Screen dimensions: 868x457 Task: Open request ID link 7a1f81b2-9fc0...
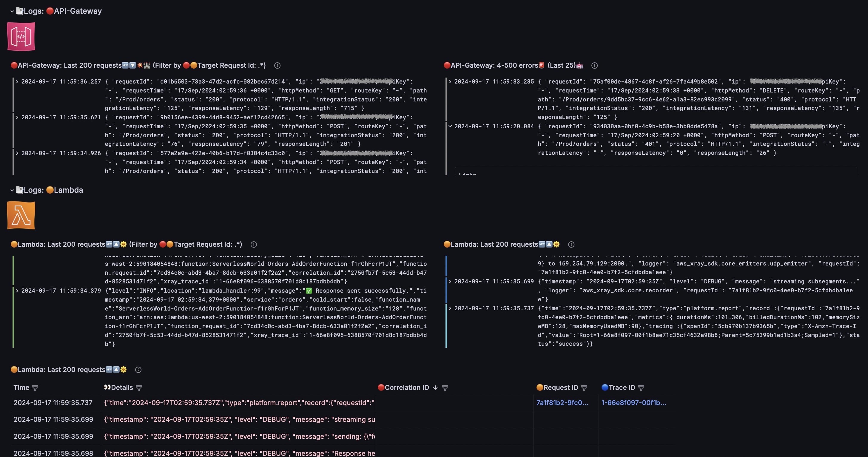pyautogui.click(x=562, y=403)
